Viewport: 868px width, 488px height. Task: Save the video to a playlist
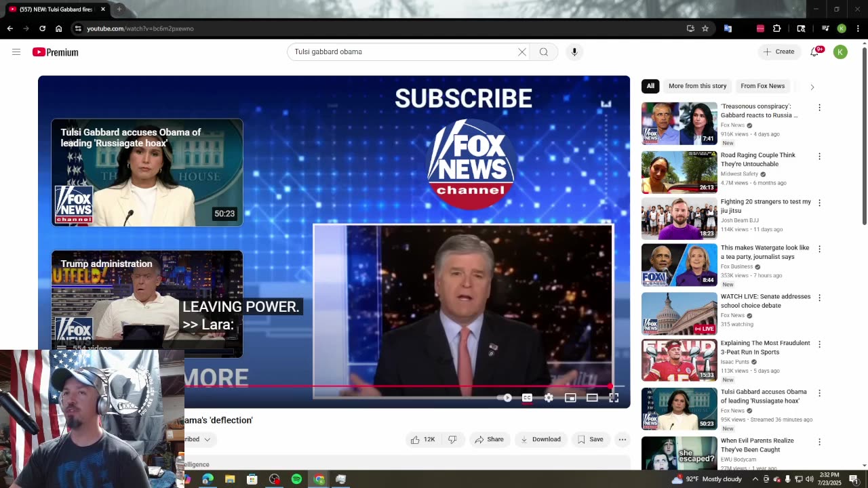[x=590, y=439]
